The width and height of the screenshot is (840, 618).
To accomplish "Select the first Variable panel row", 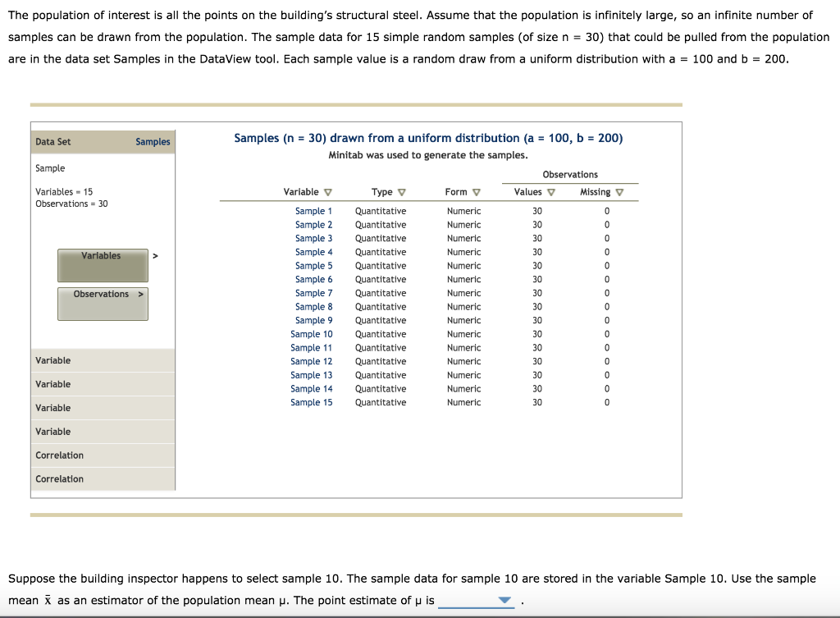I will click(x=103, y=361).
